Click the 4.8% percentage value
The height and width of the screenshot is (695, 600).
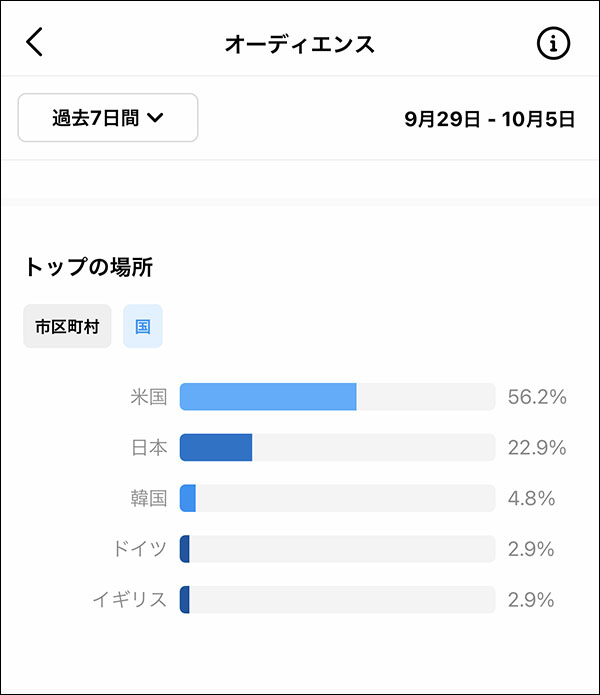pyautogui.click(x=531, y=498)
